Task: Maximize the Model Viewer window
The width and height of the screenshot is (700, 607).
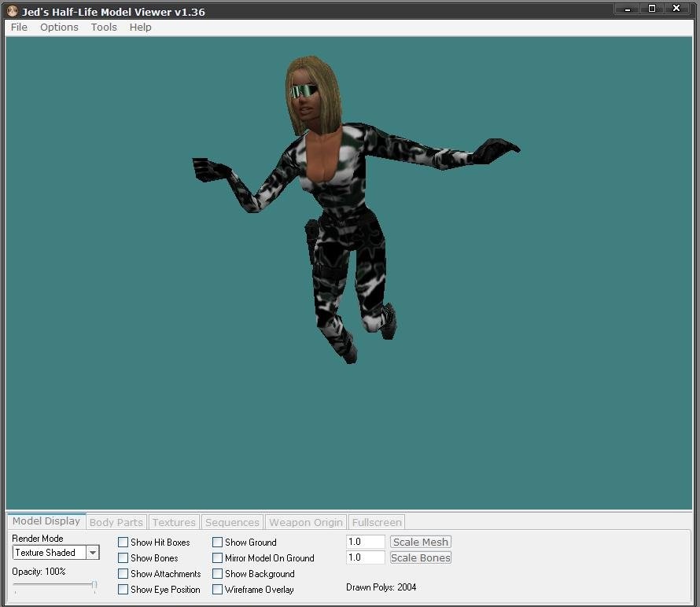Action: (x=652, y=9)
